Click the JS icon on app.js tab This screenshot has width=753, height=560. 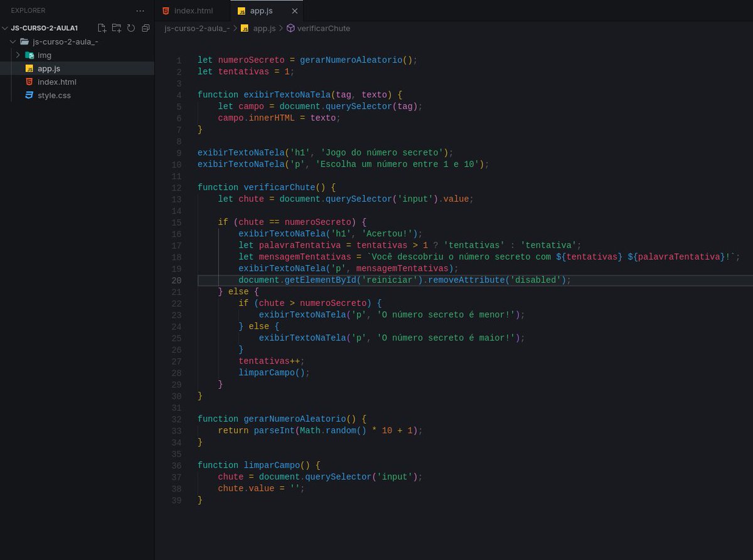(x=242, y=11)
